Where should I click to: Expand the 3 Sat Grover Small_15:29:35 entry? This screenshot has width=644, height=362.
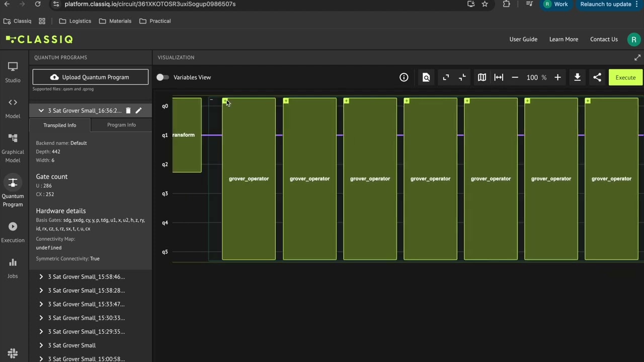pos(41,332)
